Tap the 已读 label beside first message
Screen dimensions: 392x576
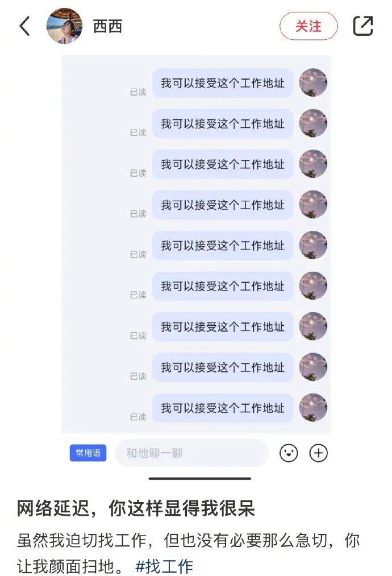[x=138, y=92]
